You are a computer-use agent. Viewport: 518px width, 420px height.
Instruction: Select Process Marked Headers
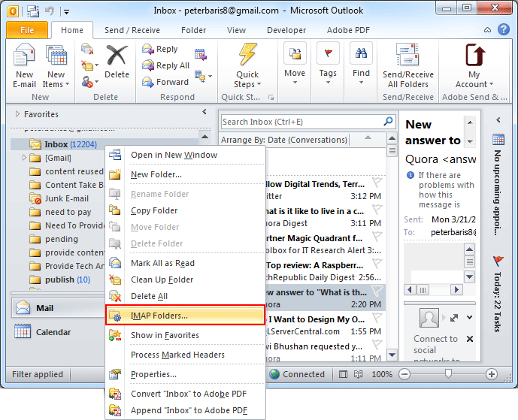coord(186,355)
